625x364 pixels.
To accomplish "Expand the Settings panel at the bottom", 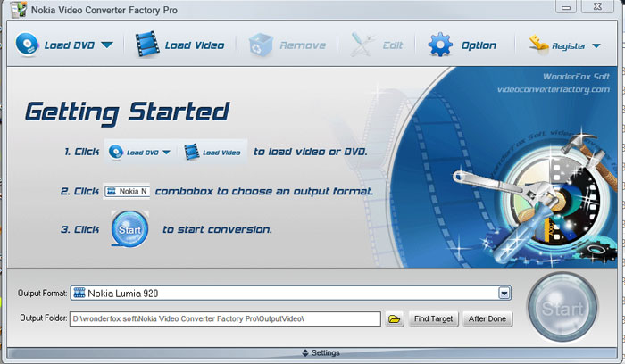I will pyautogui.click(x=312, y=352).
